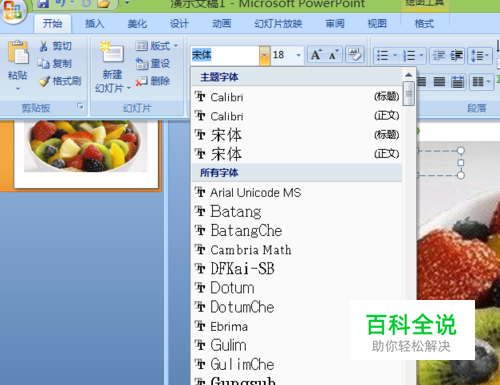
Task: Click the Grow Font large A icon
Action: pos(316,54)
